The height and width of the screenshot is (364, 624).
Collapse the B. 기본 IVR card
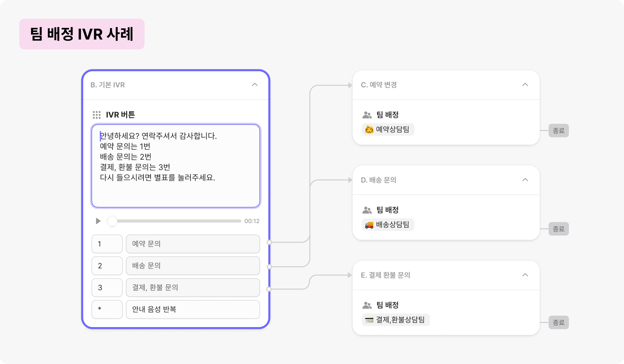point(255,84)
